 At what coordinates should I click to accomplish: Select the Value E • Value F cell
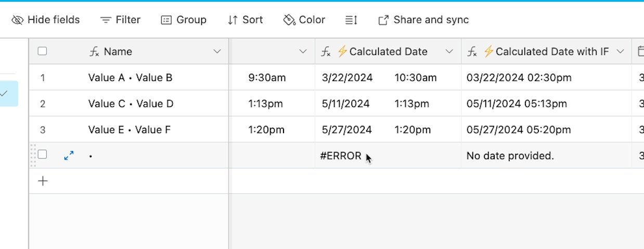128,130
